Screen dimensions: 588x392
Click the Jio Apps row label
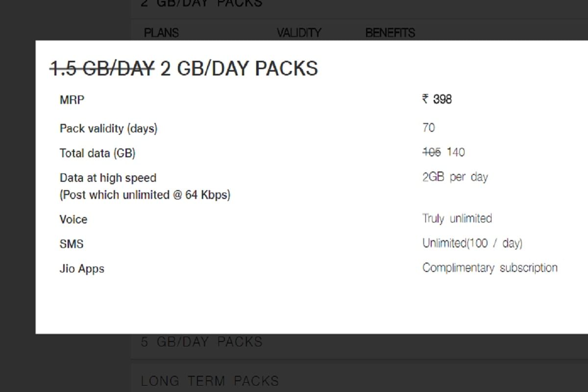pos(82,269)
